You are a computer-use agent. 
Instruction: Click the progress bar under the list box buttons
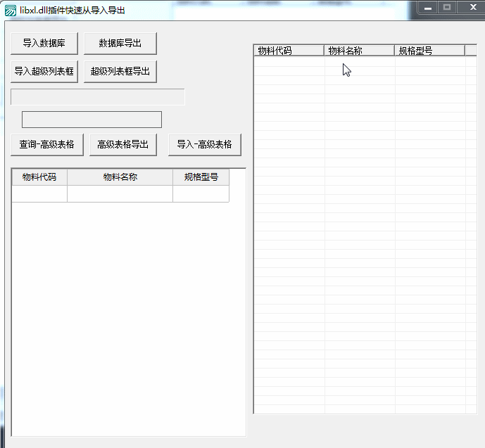click(98, 97)
